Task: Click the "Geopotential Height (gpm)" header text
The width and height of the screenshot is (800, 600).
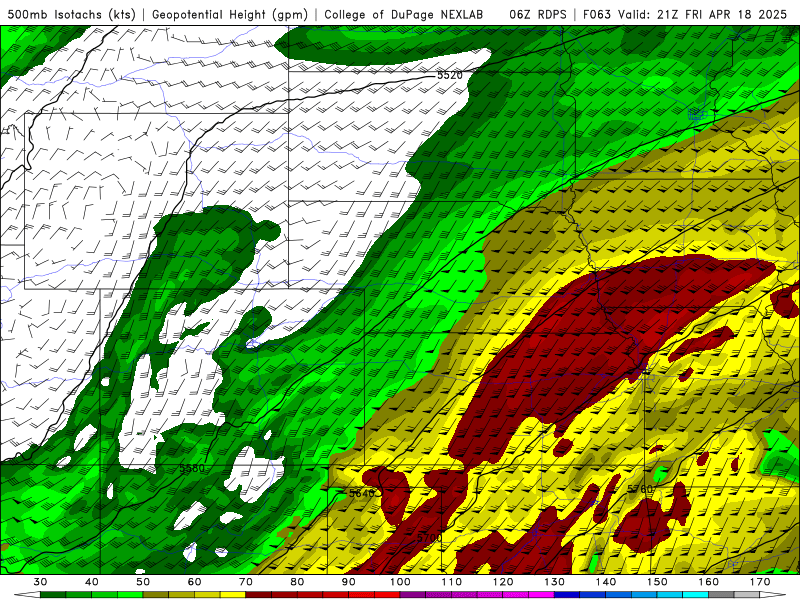Action: 230,14
